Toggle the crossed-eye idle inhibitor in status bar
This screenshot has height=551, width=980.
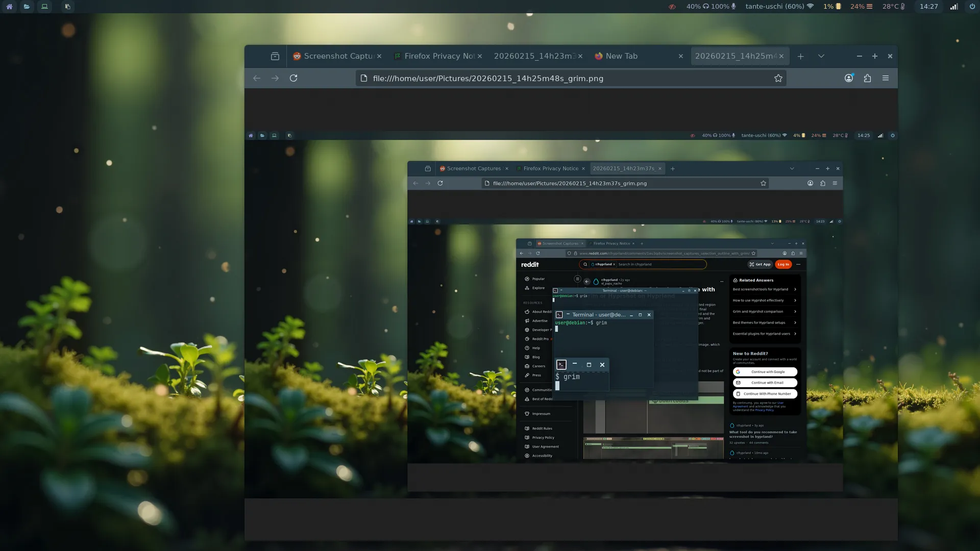pyautogui.click(x=672, y=7)
